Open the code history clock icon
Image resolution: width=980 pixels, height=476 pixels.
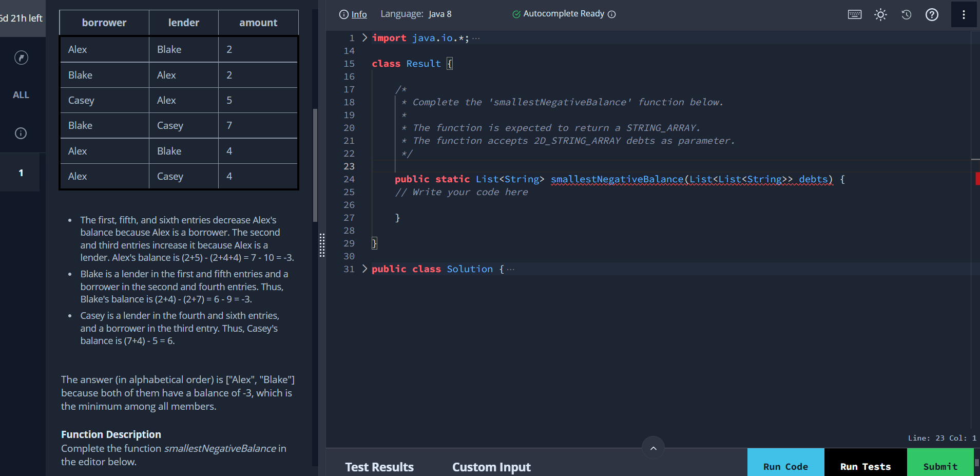coord(907,14)
